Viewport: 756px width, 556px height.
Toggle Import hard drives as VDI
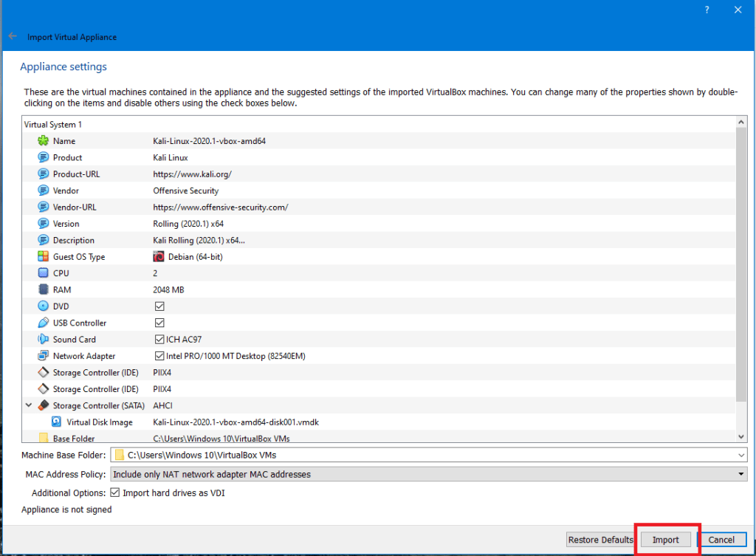point(114,492)
